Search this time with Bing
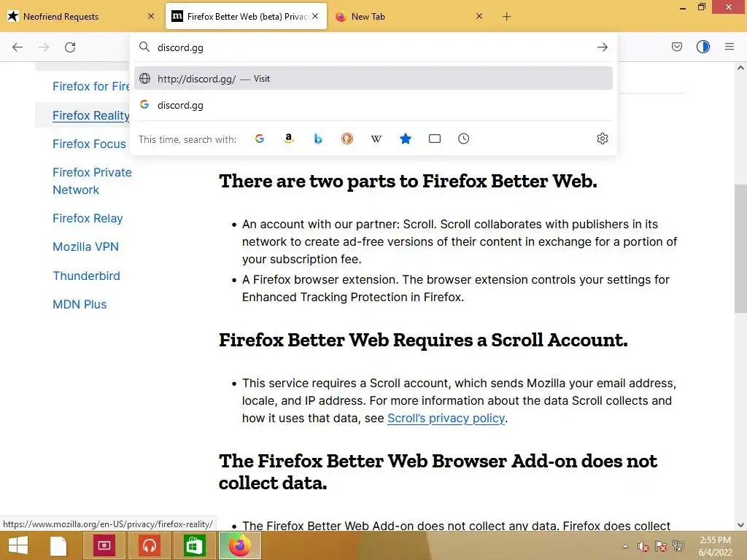This screenshot has height=560, width=747. coord(318,139)
